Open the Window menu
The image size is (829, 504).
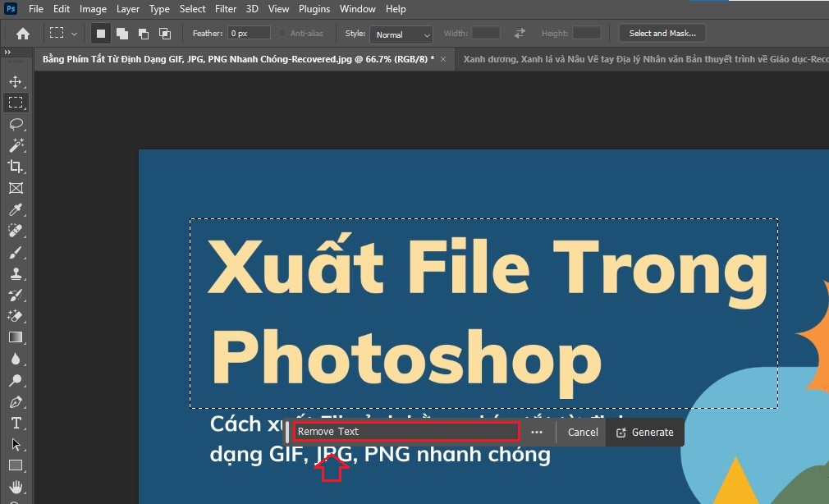click(357, 9)
